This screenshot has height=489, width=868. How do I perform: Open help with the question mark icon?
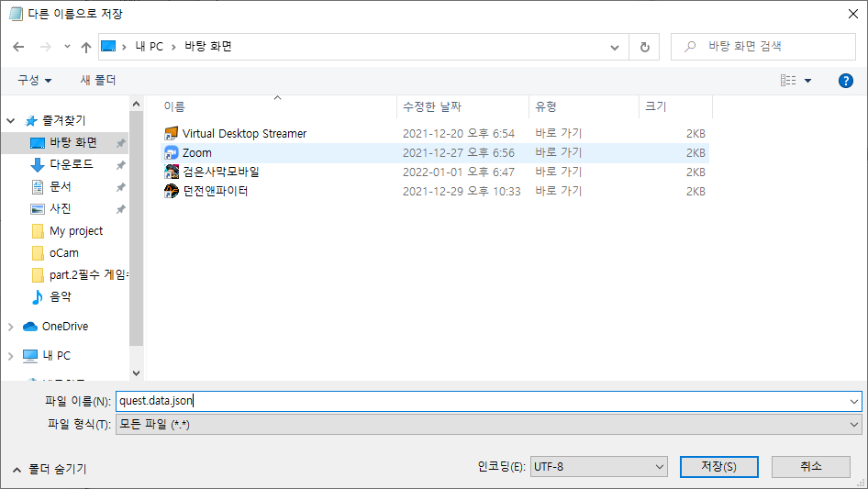pos(845,81)
